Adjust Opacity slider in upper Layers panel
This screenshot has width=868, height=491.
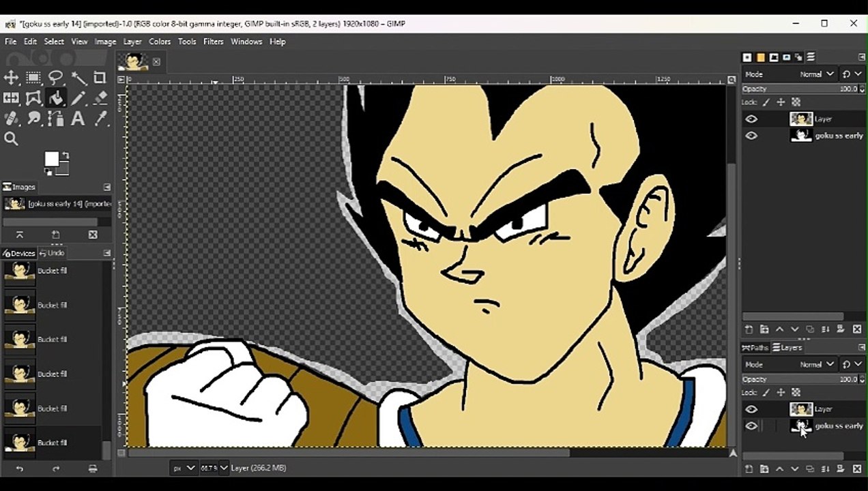pos(800,89)
